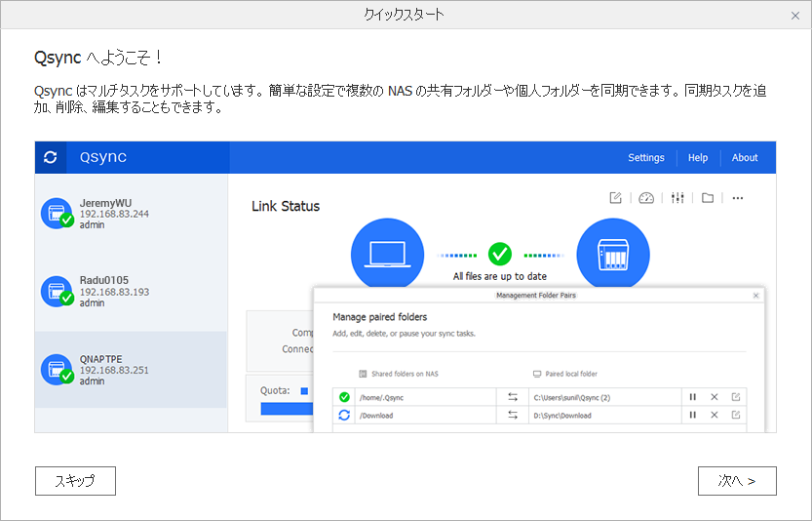Click the D:\Sync\Download path
Viewport: 812px width, 521px height.
(x=562, y=416)
